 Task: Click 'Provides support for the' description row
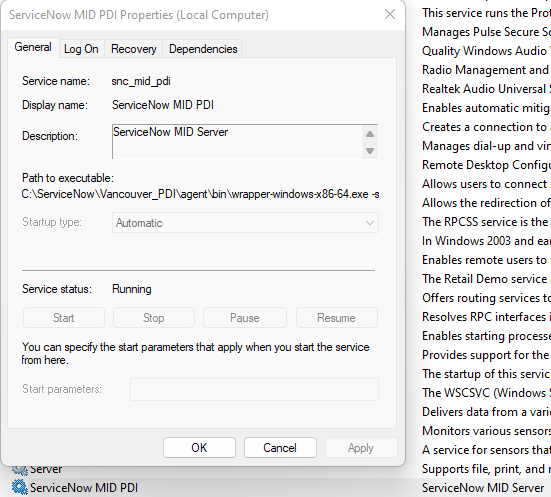(x=486, y=355)
